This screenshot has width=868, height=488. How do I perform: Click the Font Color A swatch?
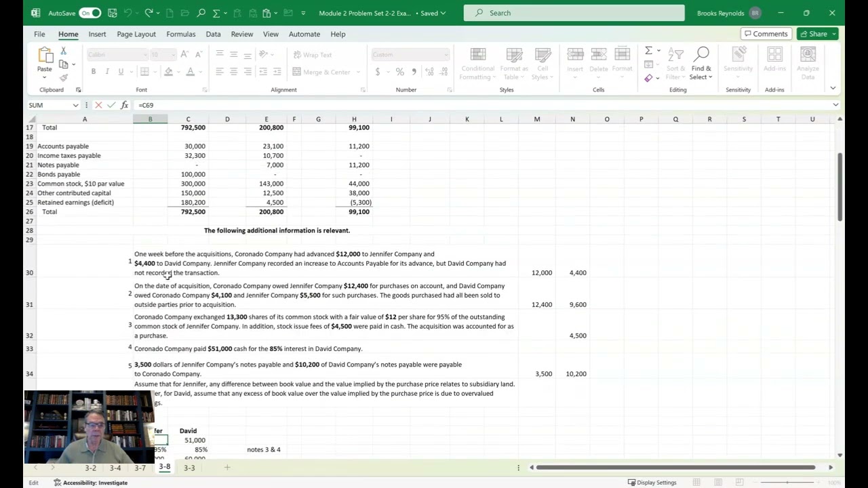pos(191,72)
